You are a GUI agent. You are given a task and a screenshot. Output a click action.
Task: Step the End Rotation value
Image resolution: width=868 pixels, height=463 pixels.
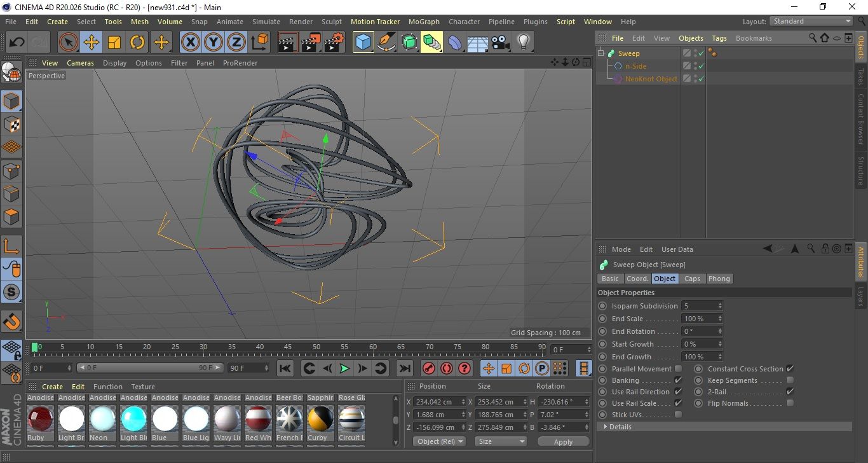720,331
